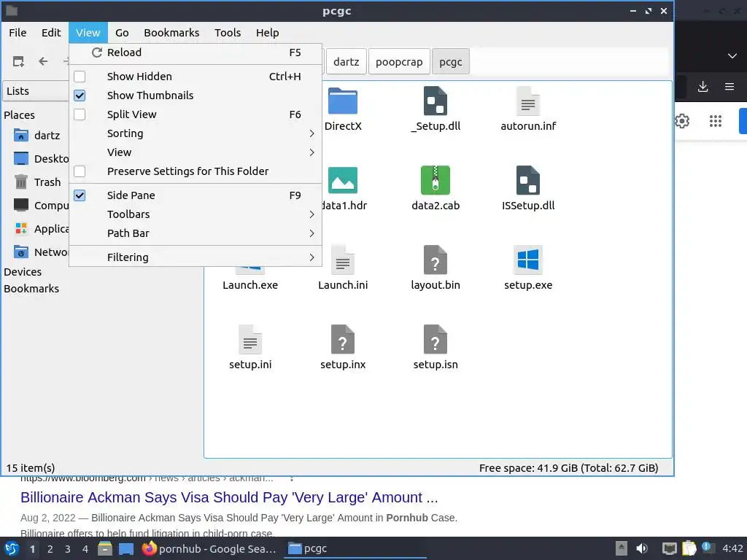The width and height of the screenshot is (747, 560).
Task: Open the Billionaire Ackman Bloomberg link
Action: [x=229, y=497]
